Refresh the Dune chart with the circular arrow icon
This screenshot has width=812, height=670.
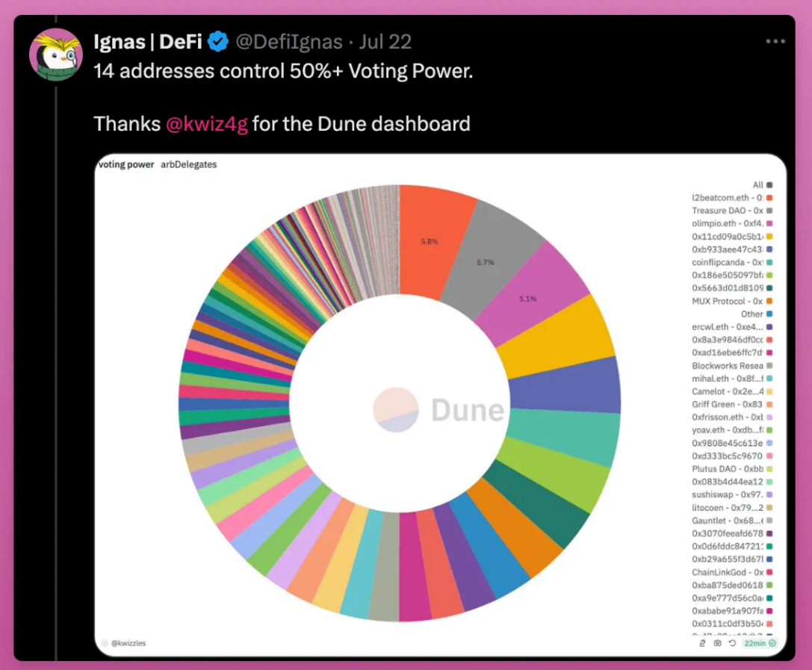click(732, 643)
